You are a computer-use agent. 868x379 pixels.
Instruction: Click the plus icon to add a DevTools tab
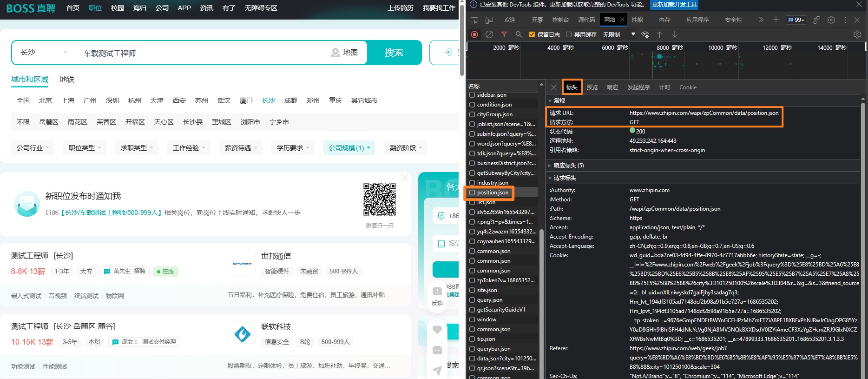tap(776, 20)
